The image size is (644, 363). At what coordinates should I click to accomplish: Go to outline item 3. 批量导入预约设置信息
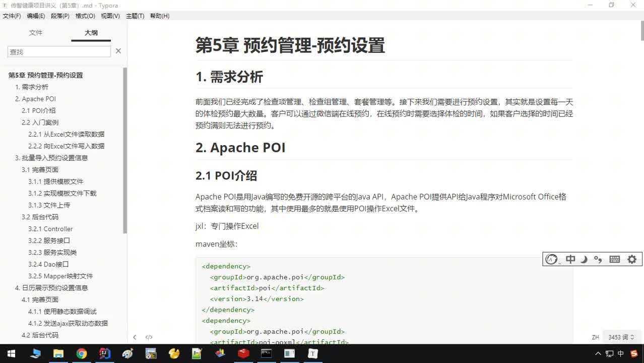point(51,158)
